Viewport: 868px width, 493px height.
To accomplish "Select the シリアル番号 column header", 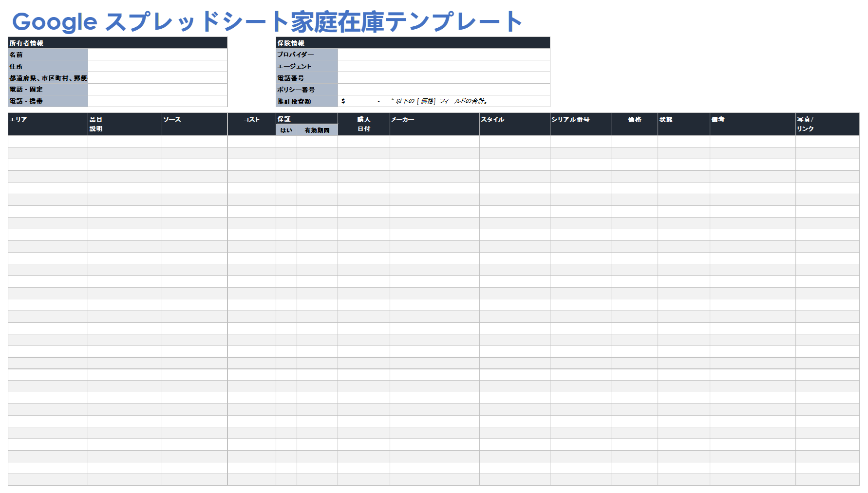I will 581,124.
